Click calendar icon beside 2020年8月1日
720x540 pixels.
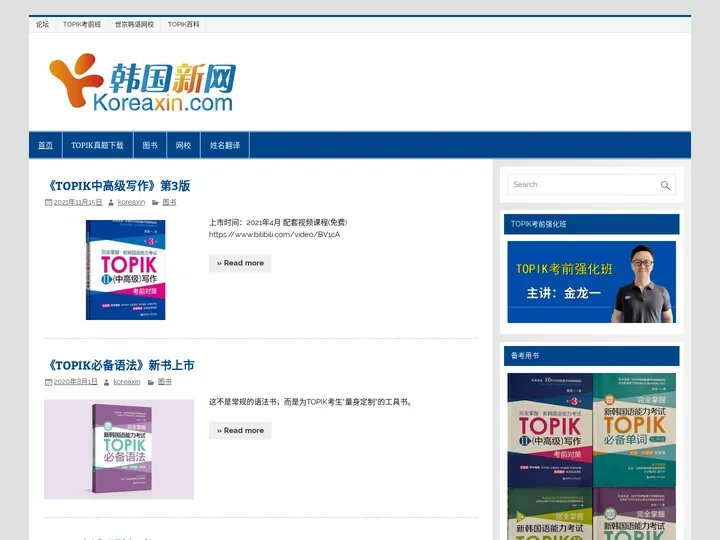click(x=48, y=382)
